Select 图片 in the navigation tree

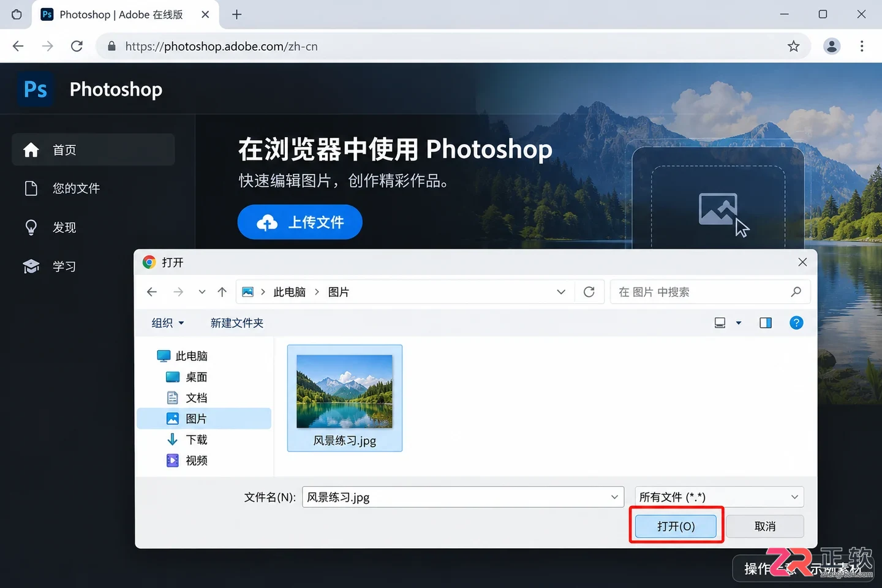coord(204,418)
